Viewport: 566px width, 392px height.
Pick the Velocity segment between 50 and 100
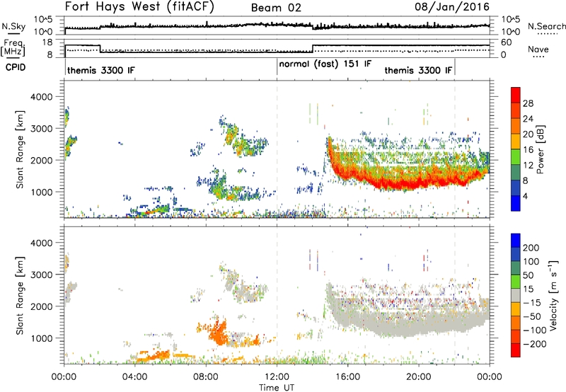click(516, 268)
